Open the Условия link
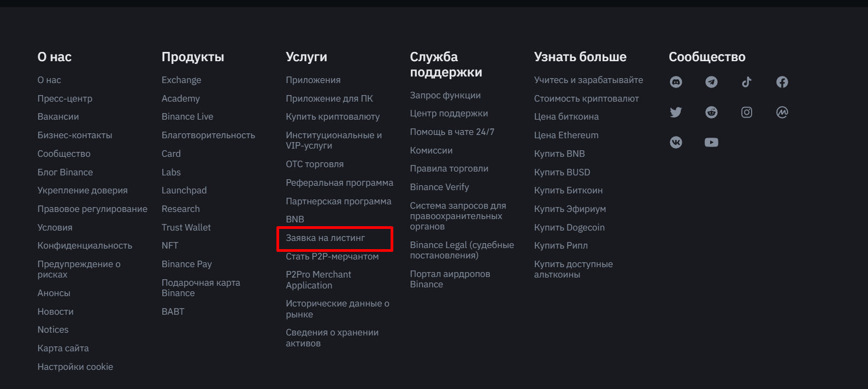Viewport: 868px width, 389px height. (55, 227)
